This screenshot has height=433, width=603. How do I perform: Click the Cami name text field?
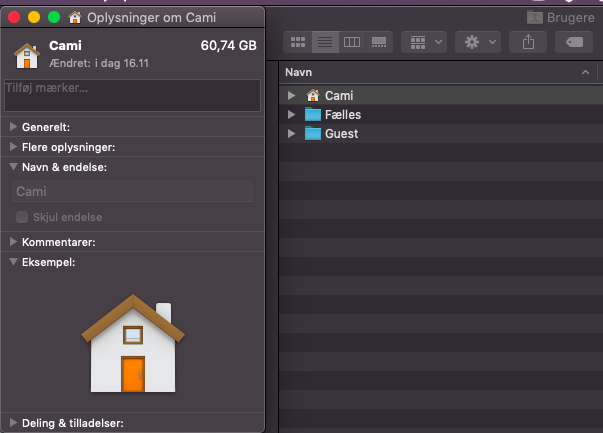coord(132,192)
